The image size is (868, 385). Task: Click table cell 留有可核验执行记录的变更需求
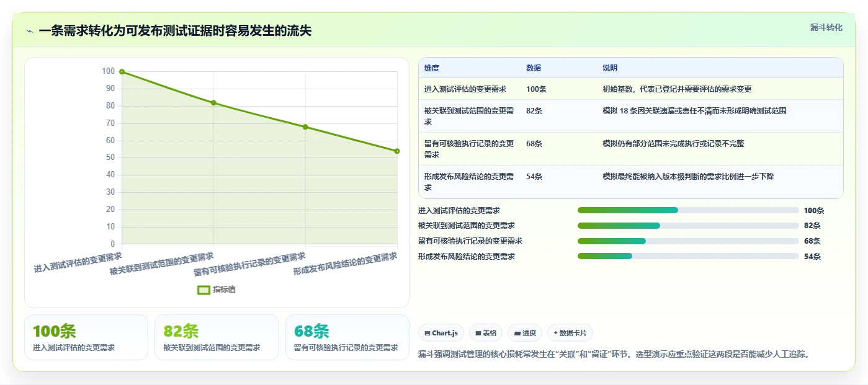pyautogui.click(x=469, y=149)
